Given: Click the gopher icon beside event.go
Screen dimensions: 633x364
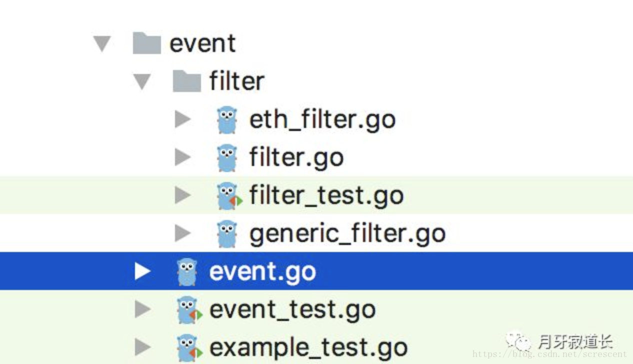Looking at the screenshot, I should (x=187, y=272).
